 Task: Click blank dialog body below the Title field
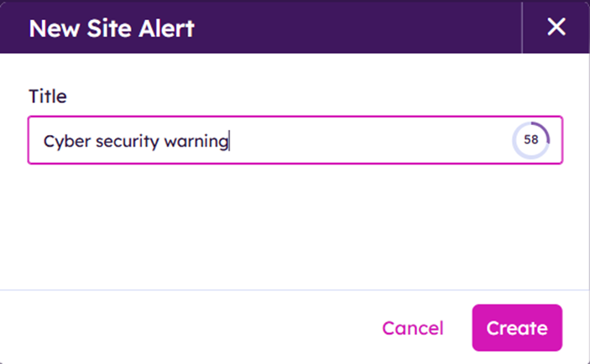[294, 222]
